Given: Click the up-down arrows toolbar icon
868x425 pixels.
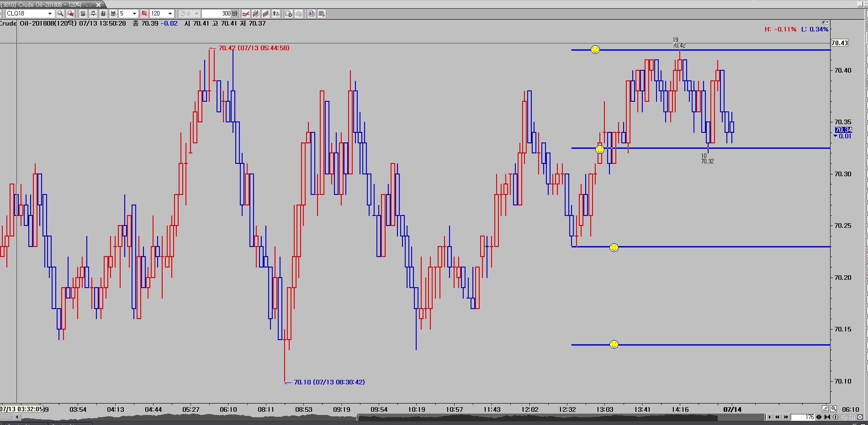Looking at the screenshot, I should (276, 14).
